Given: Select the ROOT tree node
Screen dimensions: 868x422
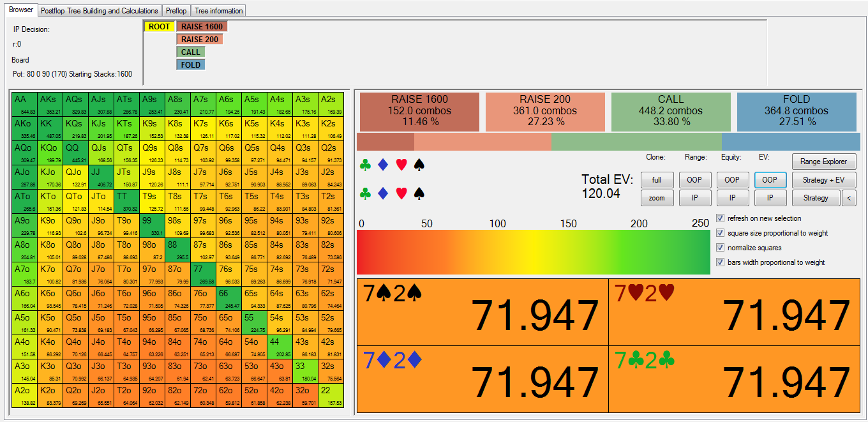Looking at the screenshot, I should tap(159, 26).
